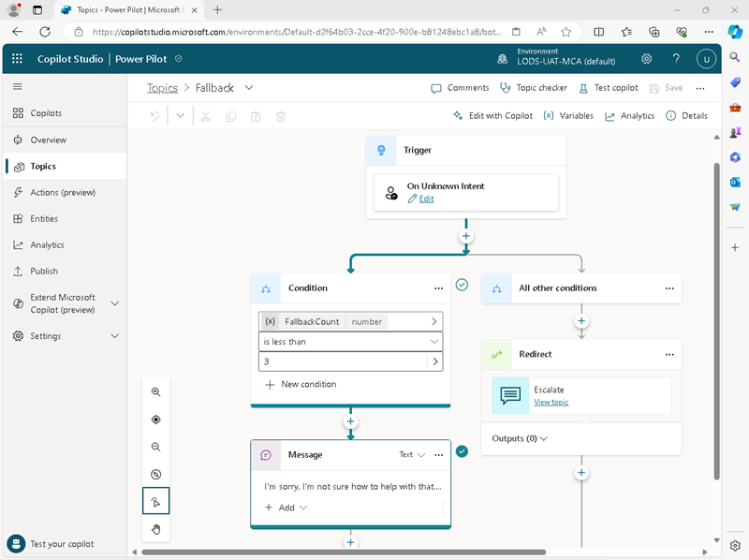The width and height of the screenshot is (749, 560).
Task: Run the Topic checker
Action: (534, 88)
